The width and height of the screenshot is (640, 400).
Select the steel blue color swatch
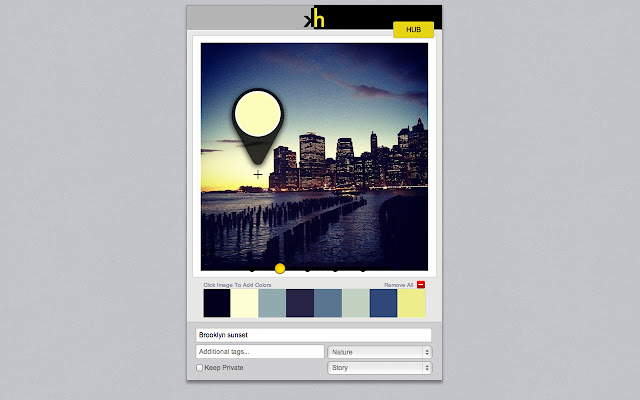[x=328, y=304]
